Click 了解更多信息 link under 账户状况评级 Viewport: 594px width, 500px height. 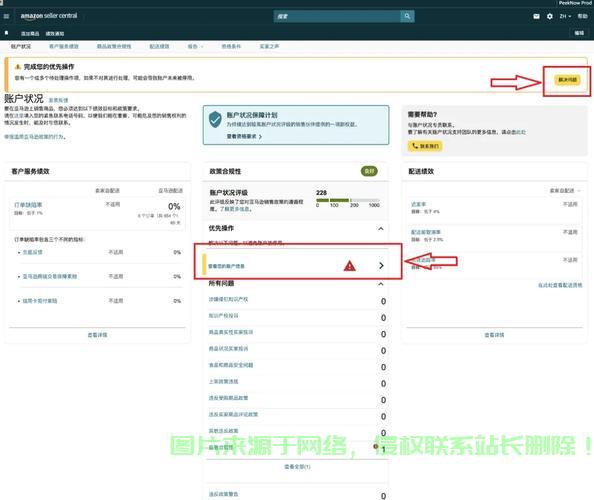point(234,209)
